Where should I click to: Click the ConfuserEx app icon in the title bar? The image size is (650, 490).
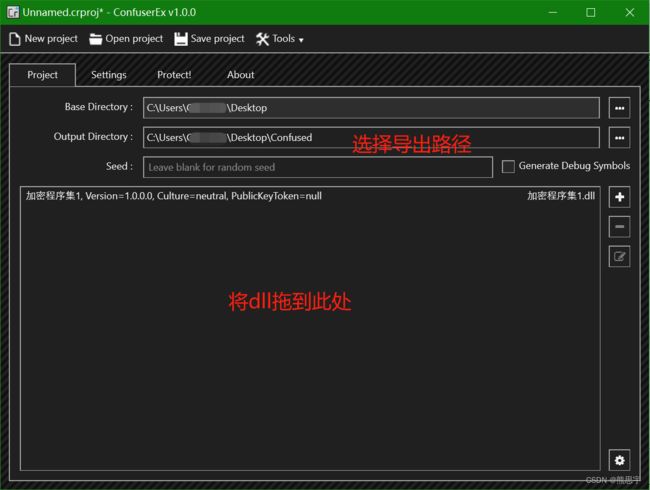pos(13,12)
